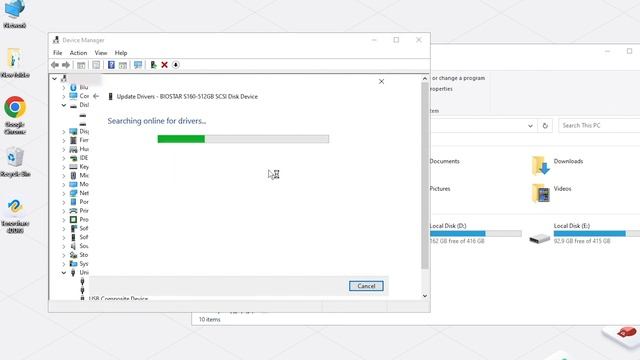Select the Processors category icon
The height and width of the screenshot is (360, 640).
click(x=73, y=220)
